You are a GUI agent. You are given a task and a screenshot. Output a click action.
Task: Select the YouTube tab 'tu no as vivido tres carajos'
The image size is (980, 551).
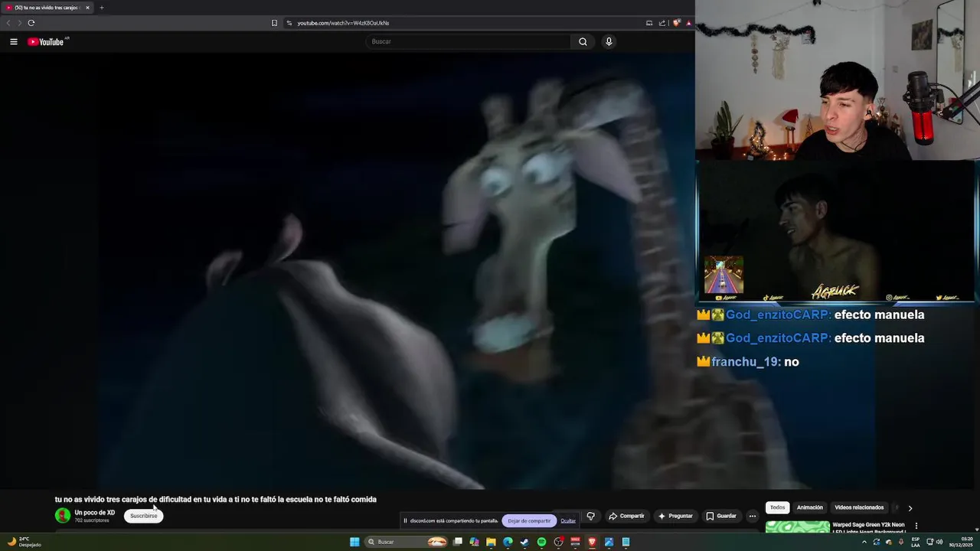coord(46,8)
